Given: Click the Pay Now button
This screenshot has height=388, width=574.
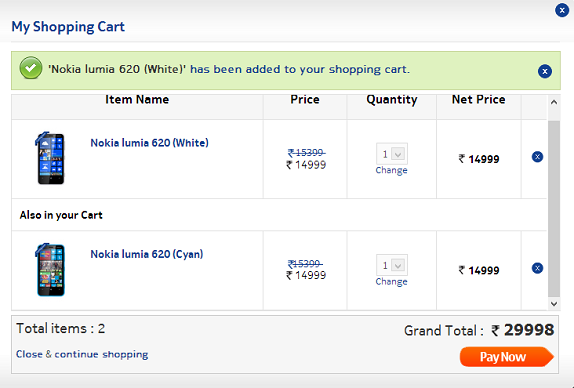Looking at the screenshot, I should pyautogui.click(x=507, y=357).
